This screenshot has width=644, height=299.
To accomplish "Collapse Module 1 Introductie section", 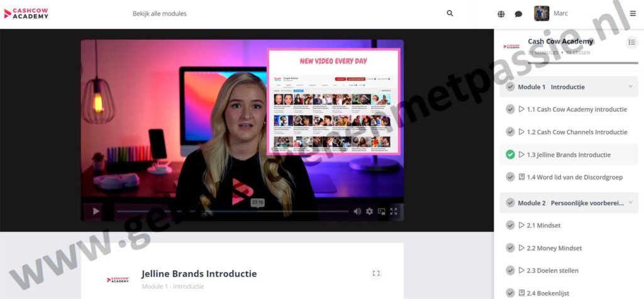I will (630, 86).
